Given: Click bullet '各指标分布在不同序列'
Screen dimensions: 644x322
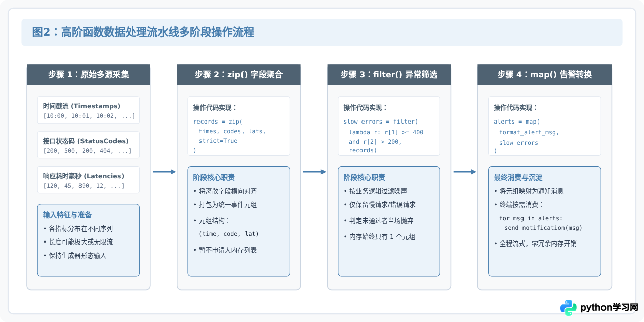Looking at the screenshot, I should tap(77, 228).
